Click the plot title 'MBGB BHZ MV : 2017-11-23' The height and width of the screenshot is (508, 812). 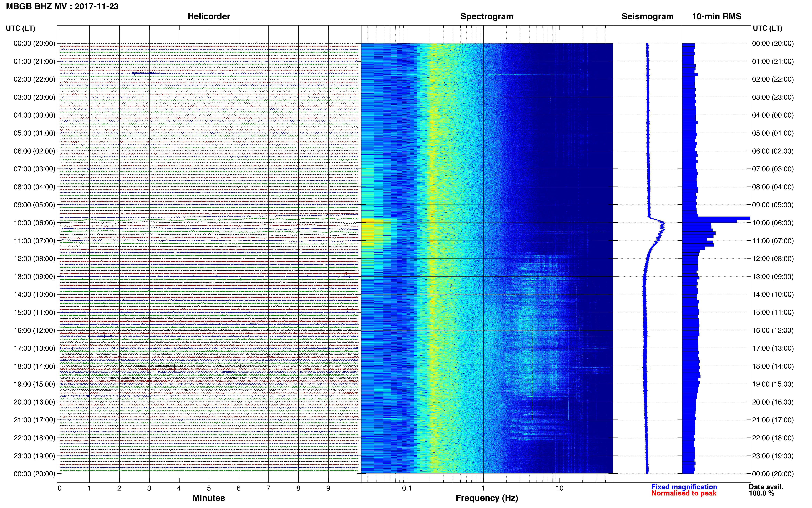[62, 6]
